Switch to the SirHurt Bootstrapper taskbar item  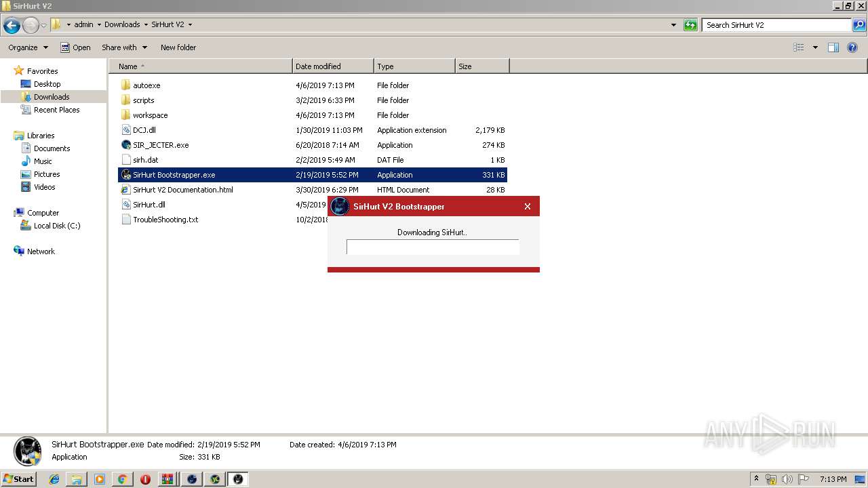[x=237, y=479]
